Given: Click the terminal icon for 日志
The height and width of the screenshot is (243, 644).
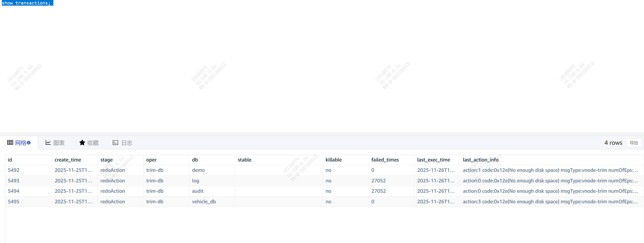Looking at the screenshot, I should [115, 143].
